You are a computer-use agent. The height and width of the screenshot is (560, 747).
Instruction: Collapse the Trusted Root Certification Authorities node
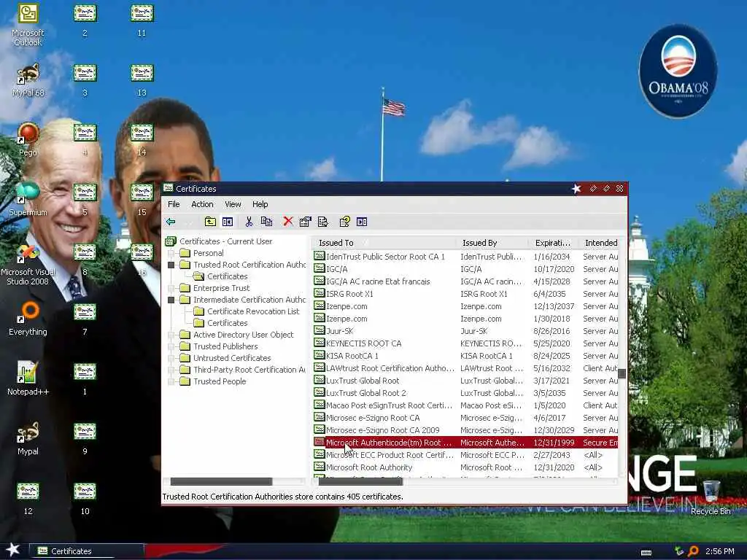pos(171,265)
